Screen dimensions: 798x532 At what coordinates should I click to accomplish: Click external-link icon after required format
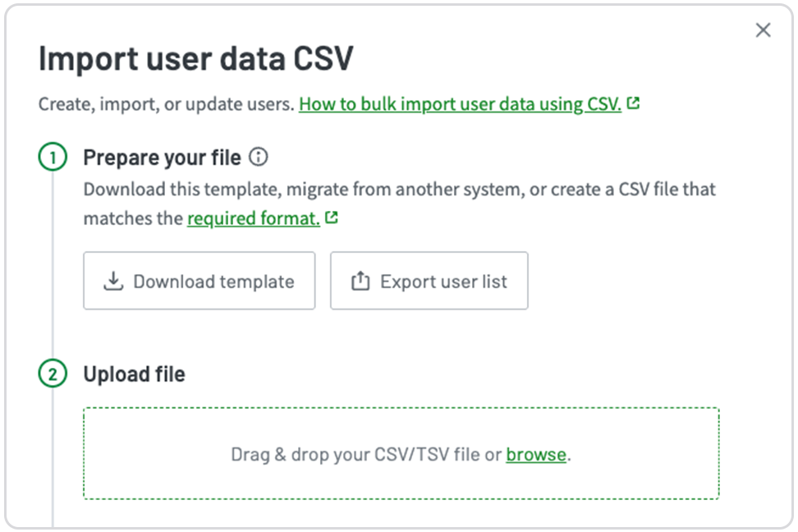tap(332, 218)
